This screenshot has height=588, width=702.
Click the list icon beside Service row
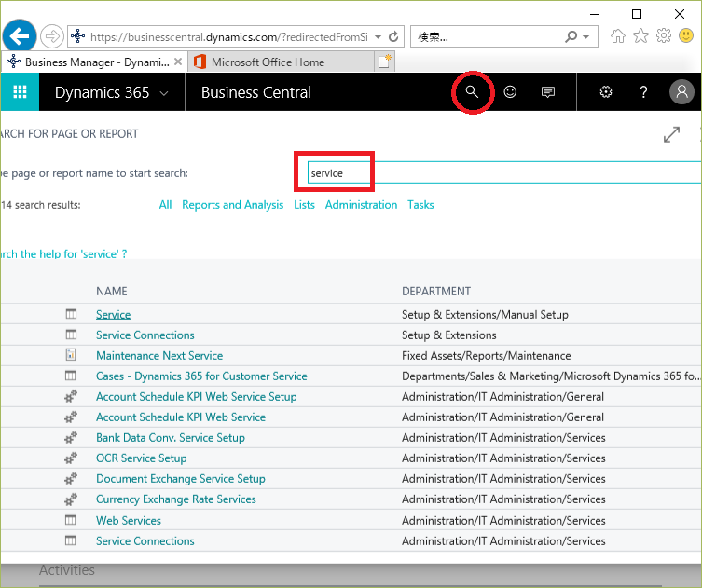(71, 314)
